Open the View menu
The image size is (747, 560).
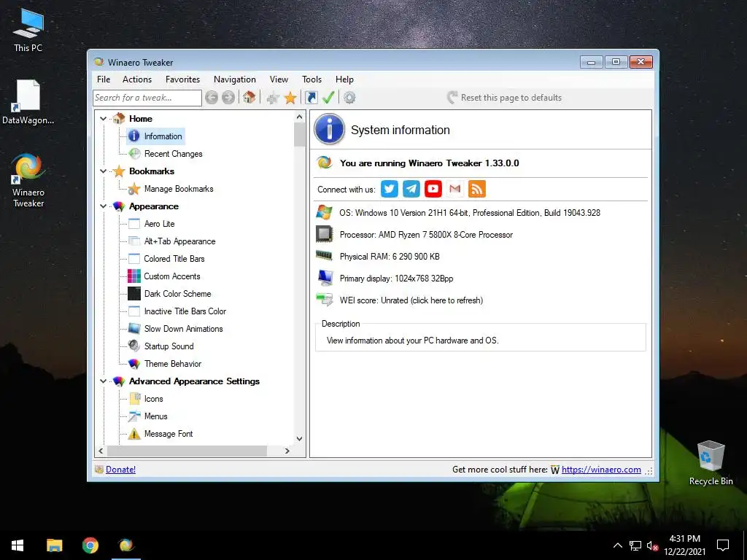pyautogui.click(x=279, y=79)
